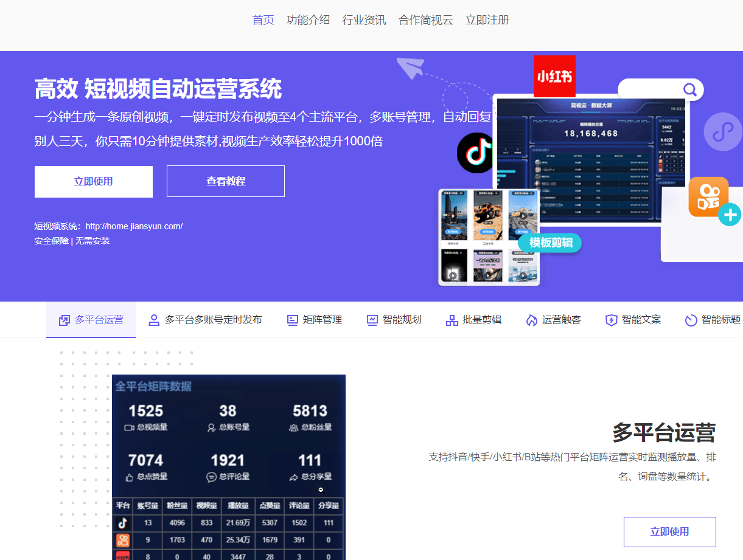Click the 智能标题 clock icon
The image size is (743, 560).
pyautogui.click(x=691, y=319)
